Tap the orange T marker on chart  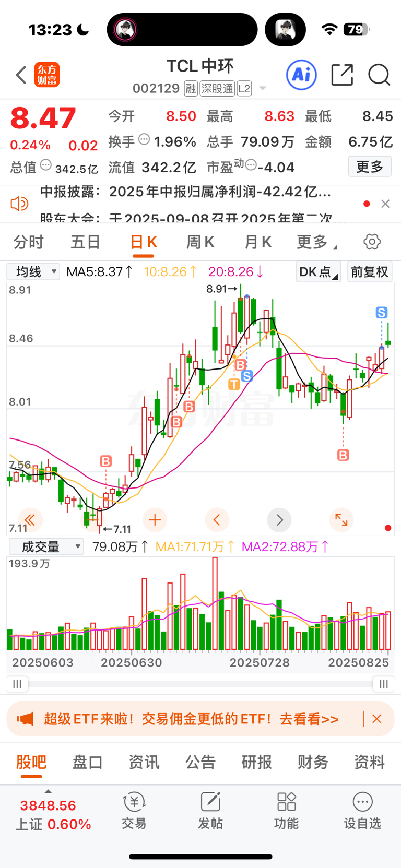(234, 384)
